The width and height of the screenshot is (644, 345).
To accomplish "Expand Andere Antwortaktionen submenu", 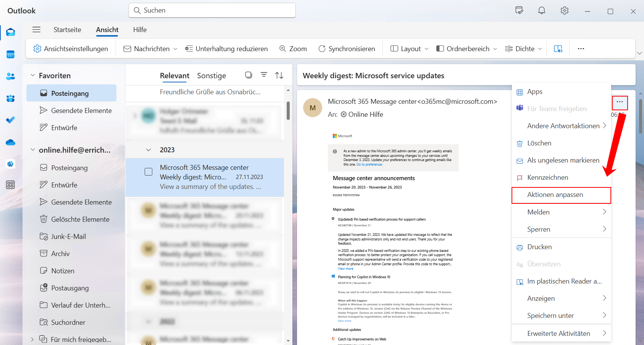I will (x=561, y=126).
